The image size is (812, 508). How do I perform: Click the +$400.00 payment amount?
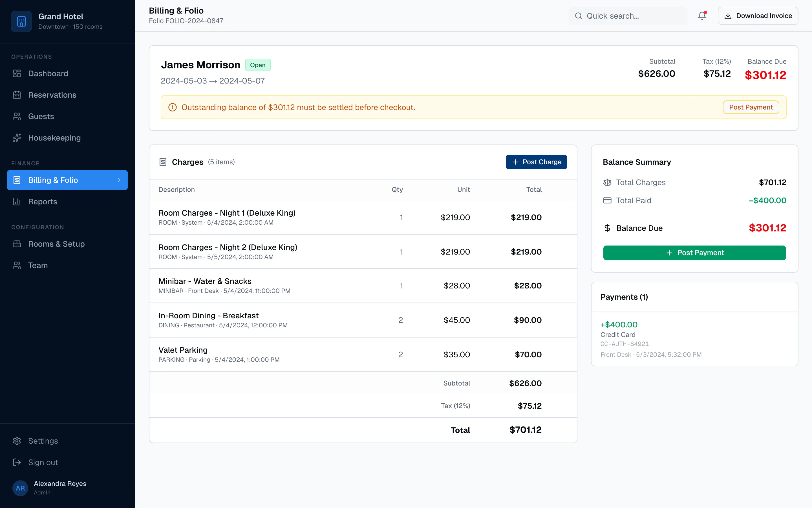619,325
